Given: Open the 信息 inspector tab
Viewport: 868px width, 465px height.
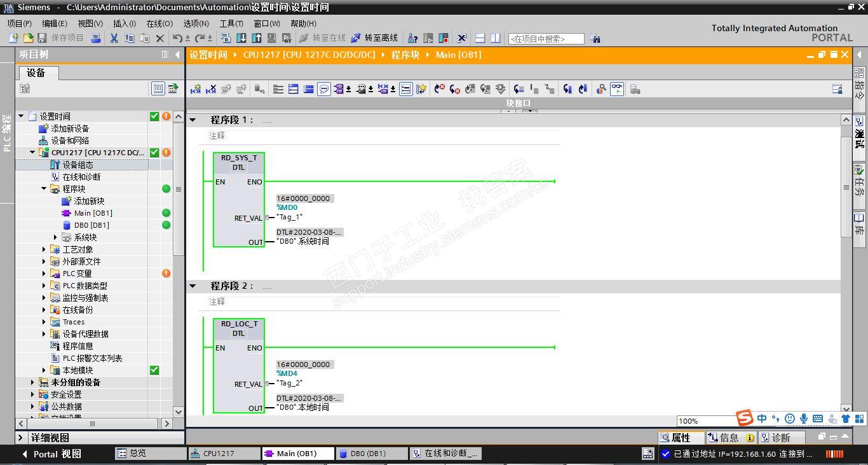Looking at the screenshot, I should pyautogui.click(x=731, y=438).
